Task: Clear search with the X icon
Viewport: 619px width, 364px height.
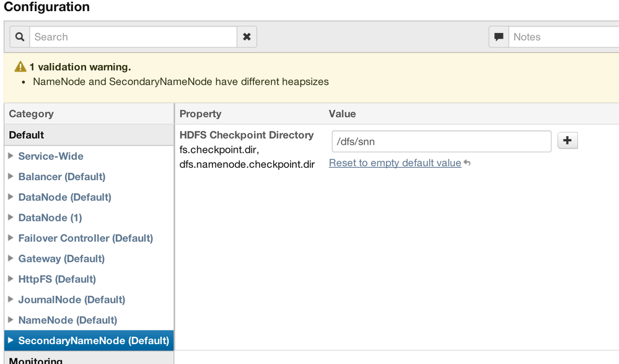Action: coord(247,37)
